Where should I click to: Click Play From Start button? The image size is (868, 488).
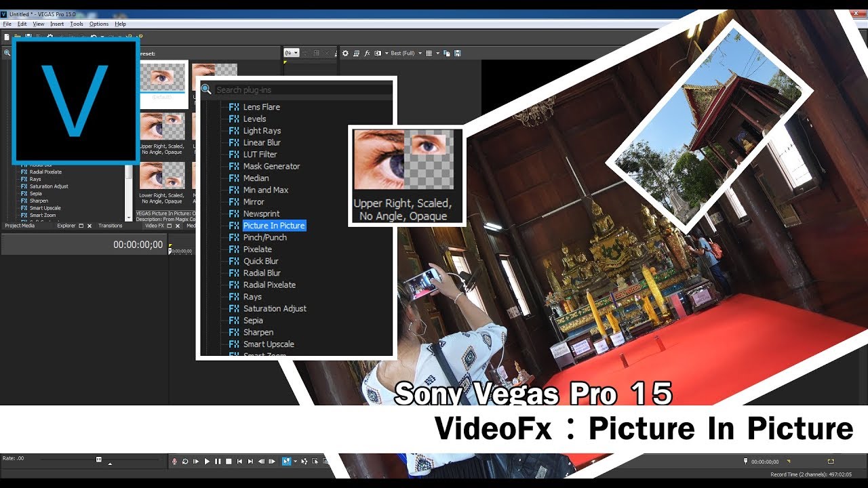[196, 461]
